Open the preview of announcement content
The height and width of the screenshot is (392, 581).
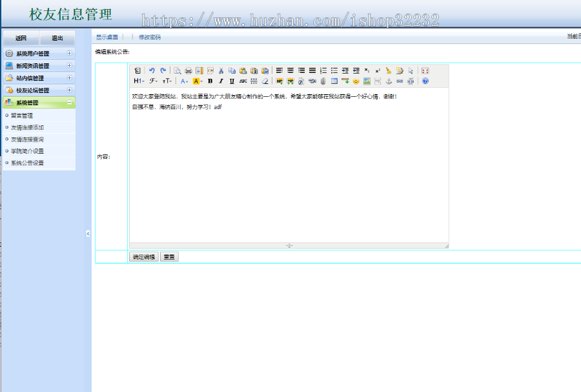[x=178, y=70]
